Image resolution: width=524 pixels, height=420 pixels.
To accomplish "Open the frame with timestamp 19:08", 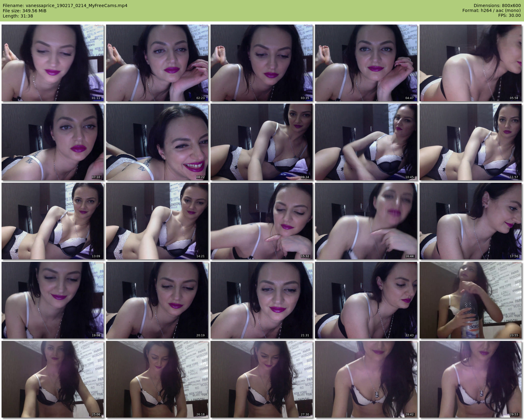I will (x=53, y=300).
